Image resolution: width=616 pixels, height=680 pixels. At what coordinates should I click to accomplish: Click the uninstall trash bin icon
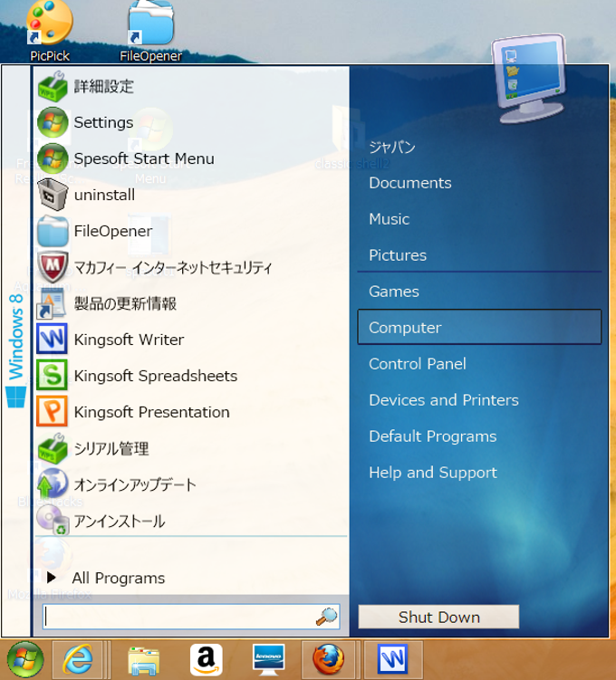pyautogui.click(x=53, y=195)
